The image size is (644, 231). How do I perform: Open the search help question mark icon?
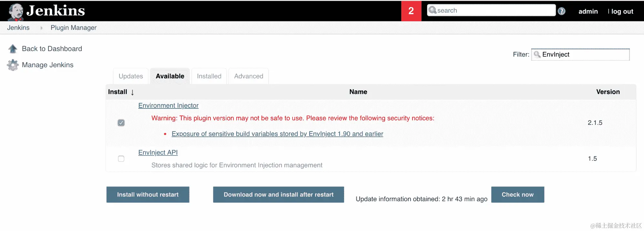[562, 11]
